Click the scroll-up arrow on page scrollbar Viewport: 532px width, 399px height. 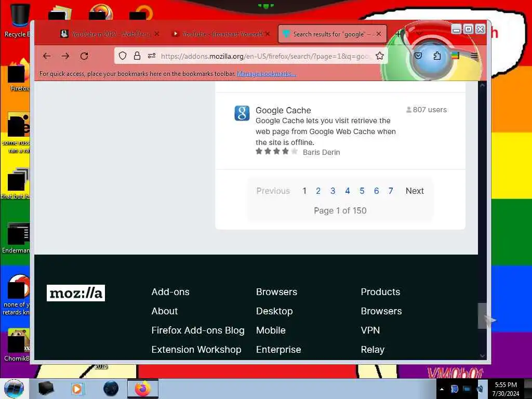(x=482, y=85)
